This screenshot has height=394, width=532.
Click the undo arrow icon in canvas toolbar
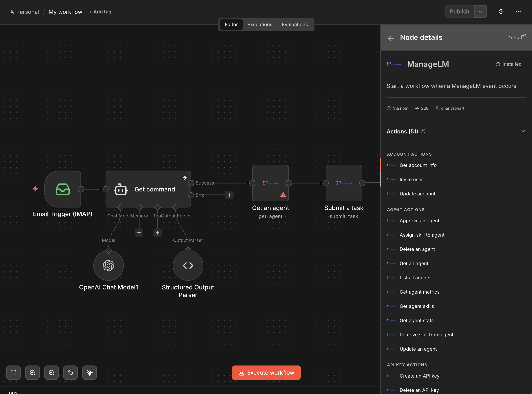point(70,373)
